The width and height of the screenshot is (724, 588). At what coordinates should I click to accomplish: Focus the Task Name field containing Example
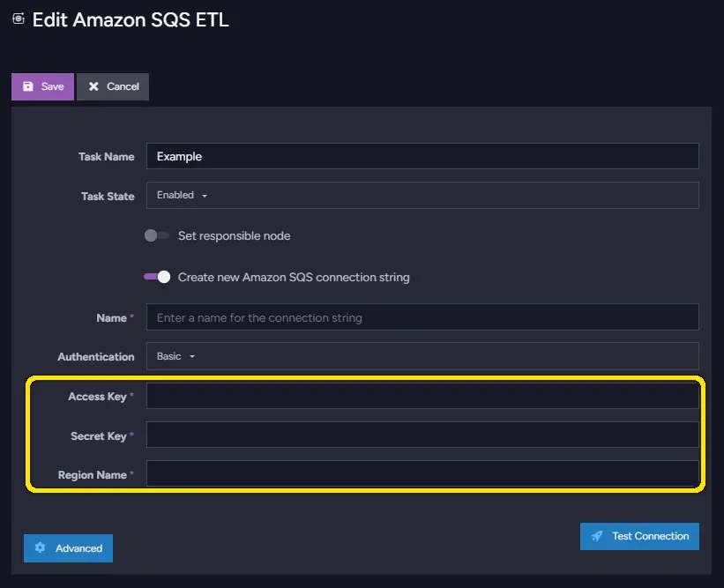[422, 156]
